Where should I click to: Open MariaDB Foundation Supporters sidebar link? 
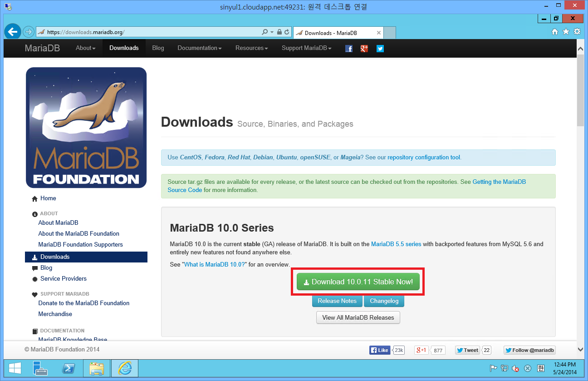pos(80,245)
